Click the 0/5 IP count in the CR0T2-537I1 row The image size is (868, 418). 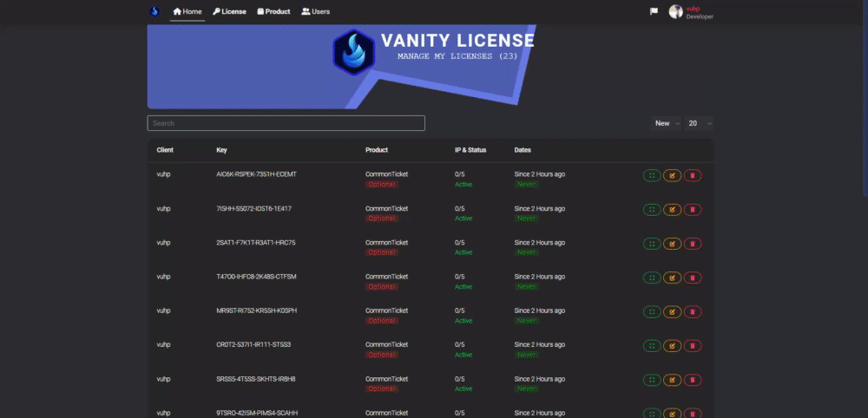click(x=459, y=344)
